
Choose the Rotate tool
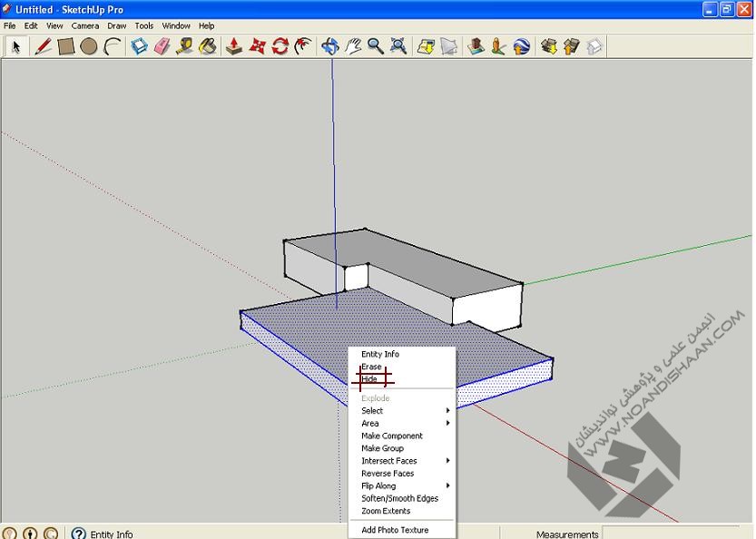280,46
